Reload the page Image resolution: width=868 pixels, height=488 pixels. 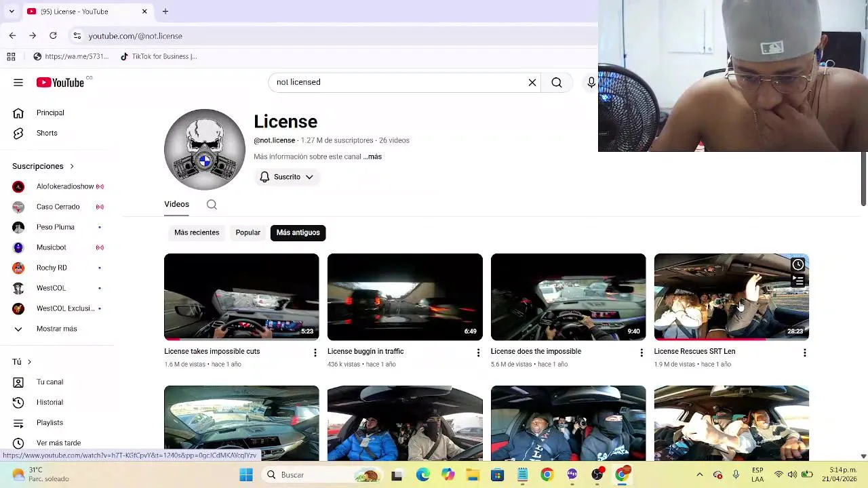(53, 35)
